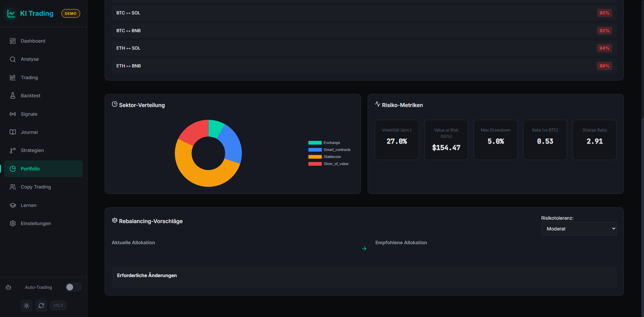
Task: Open Strategien in the sidebar
Action: click(x=32, y=150)
